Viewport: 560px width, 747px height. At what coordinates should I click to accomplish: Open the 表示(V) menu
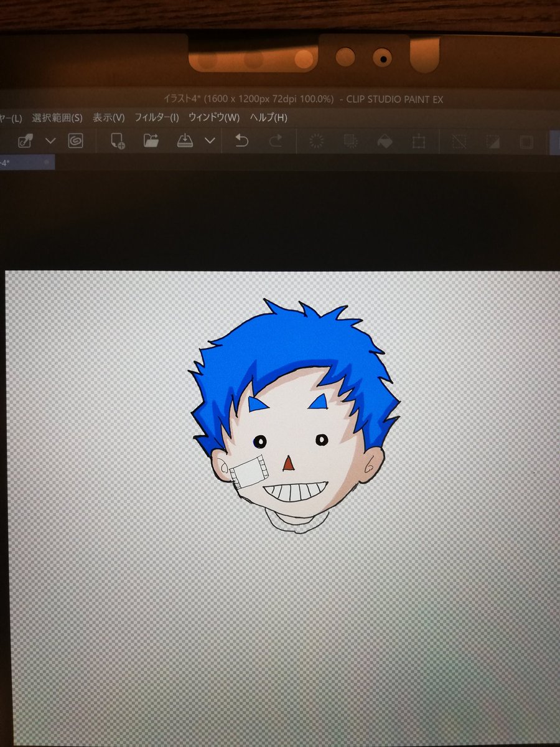tap(109, 118)
